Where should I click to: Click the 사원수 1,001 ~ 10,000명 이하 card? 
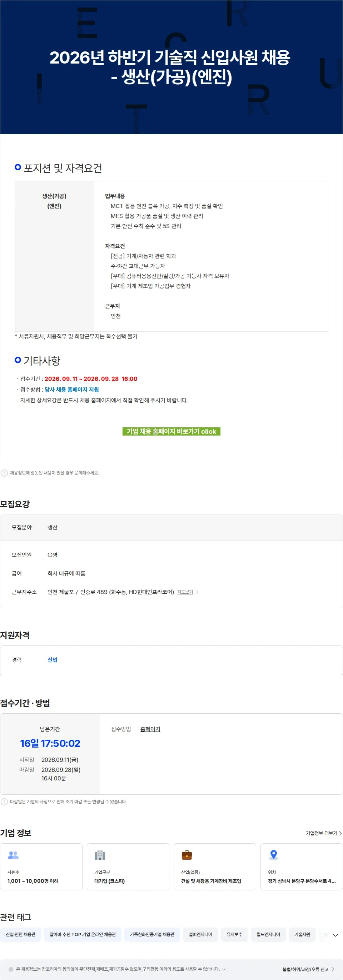click(41, 866)
